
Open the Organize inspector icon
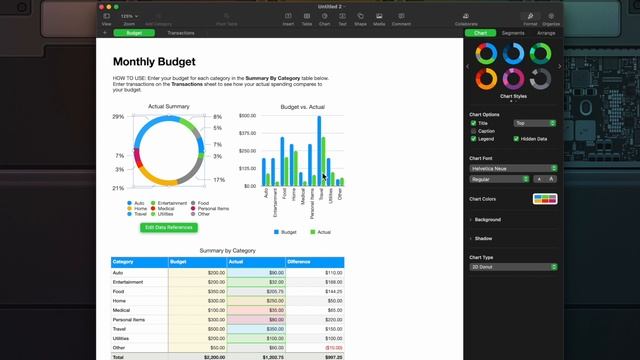click(x=551, y=16)
